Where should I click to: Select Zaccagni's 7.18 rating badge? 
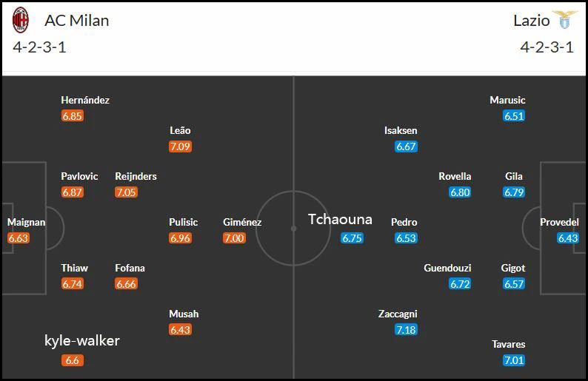coord(406,330)
